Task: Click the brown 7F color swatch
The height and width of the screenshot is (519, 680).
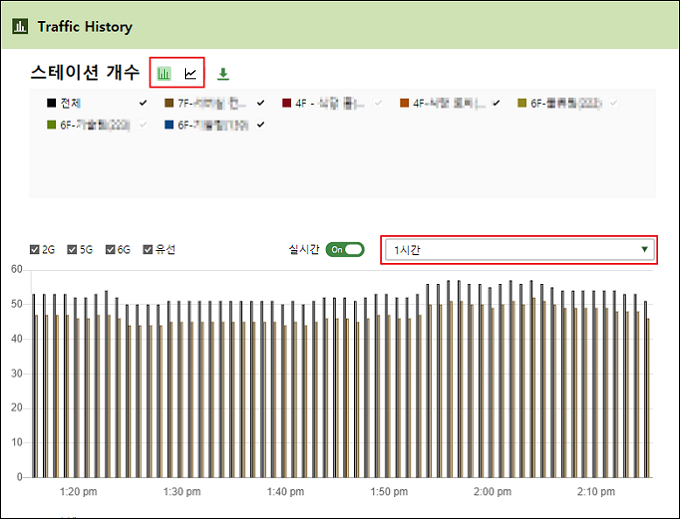Action: pos(169,103)
